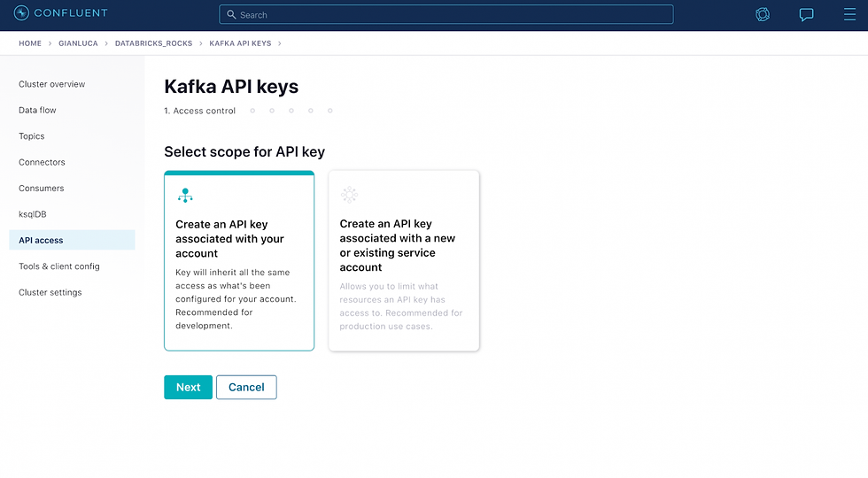The width and height of the screenshot is (868, 478).
Task: Focus the Search input field
Action: [446, 15]
